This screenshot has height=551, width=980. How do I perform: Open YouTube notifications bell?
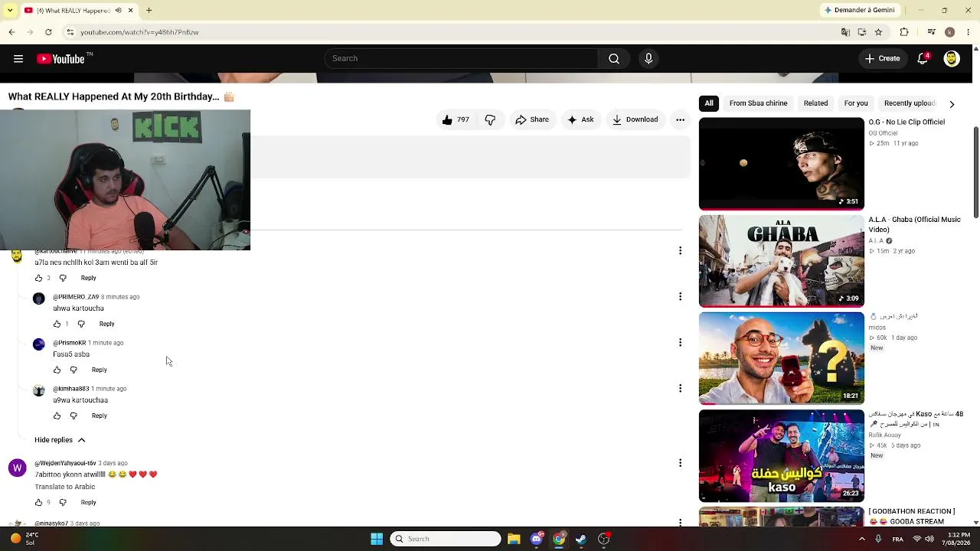tap(923, 59)
